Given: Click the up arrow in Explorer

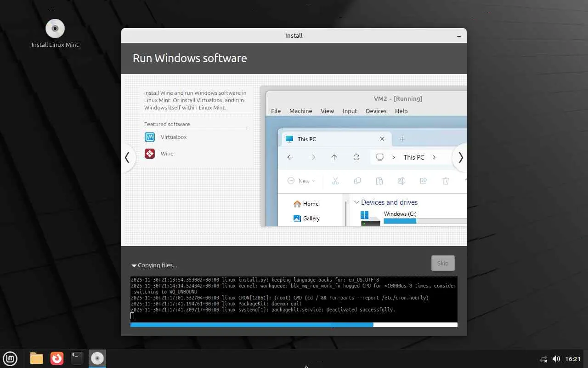Looking at the screenshot, I should [x=334, y=157].
